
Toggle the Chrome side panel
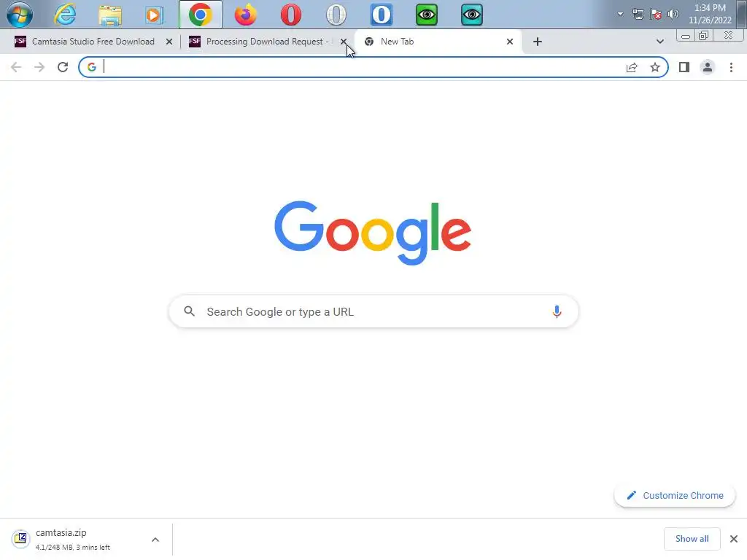684,67
